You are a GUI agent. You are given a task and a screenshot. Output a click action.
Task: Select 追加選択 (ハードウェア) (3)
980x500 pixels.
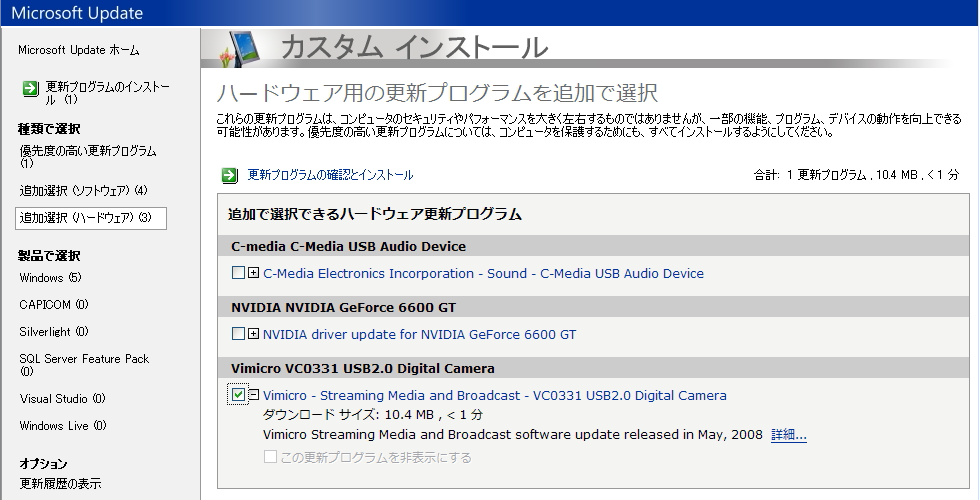[x=91, y=218]
